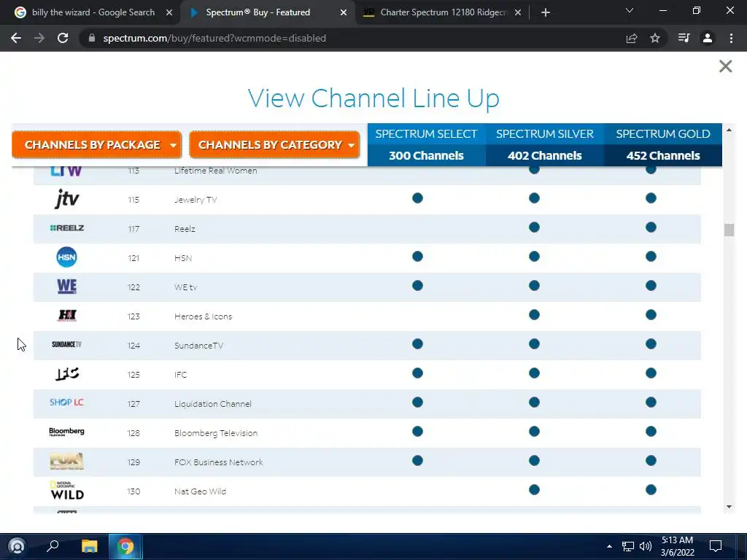Close the View Channel Line Up overlay
Viewport: 747px width, 560px height.
click(x=725, y=66)
